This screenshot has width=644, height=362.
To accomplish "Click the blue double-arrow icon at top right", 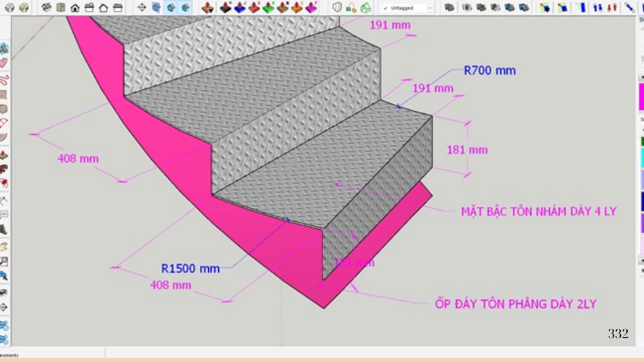I will [598, 7].
